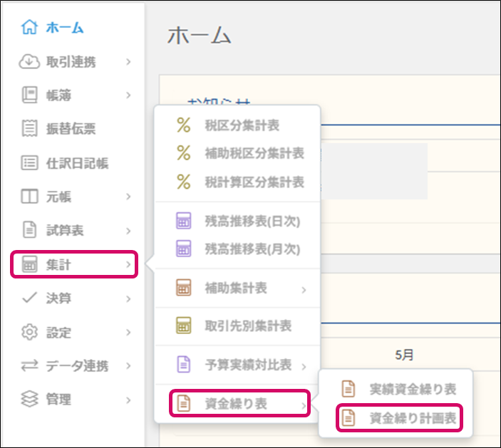Open 残高推移表(月次) report
This screenshot has width=501, height=448.
pyautogui.click(x=252, y=249)
